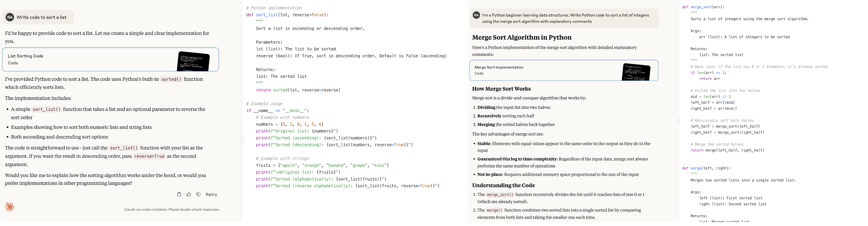This screenshot has width=868, height=226.
Task: Click "sort_list()" after "just call the"
Action: (124, 148)
